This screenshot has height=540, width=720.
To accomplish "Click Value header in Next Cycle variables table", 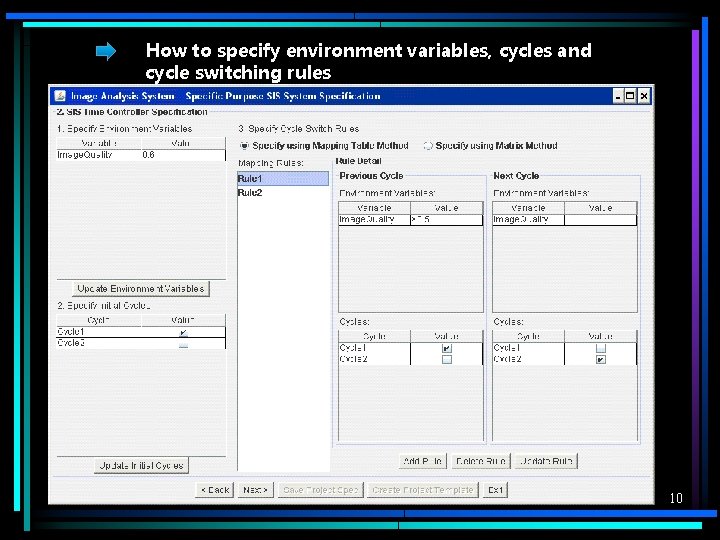I will click(x=600, y=208).
